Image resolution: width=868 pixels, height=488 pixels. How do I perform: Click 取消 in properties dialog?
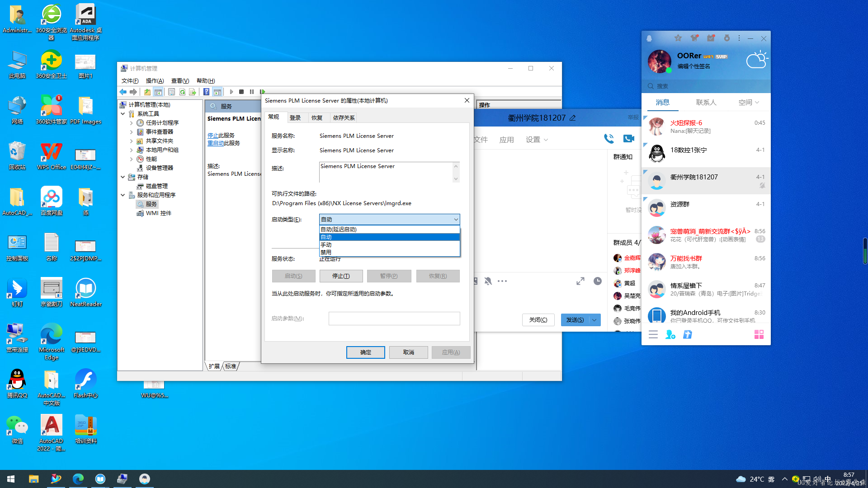pos(408,352)
